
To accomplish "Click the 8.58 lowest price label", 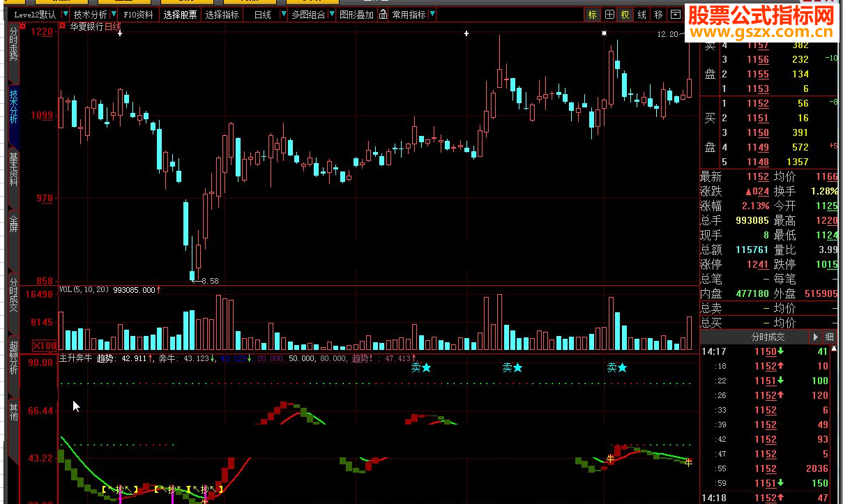I will tap(210, 281).
